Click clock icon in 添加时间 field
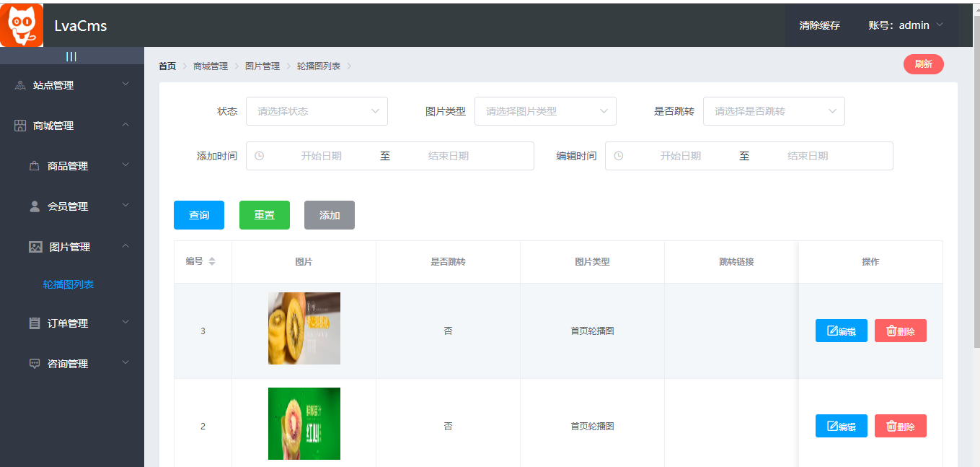Screen dimensions: 980x467 pyautogui.click(x=260, y=156)
